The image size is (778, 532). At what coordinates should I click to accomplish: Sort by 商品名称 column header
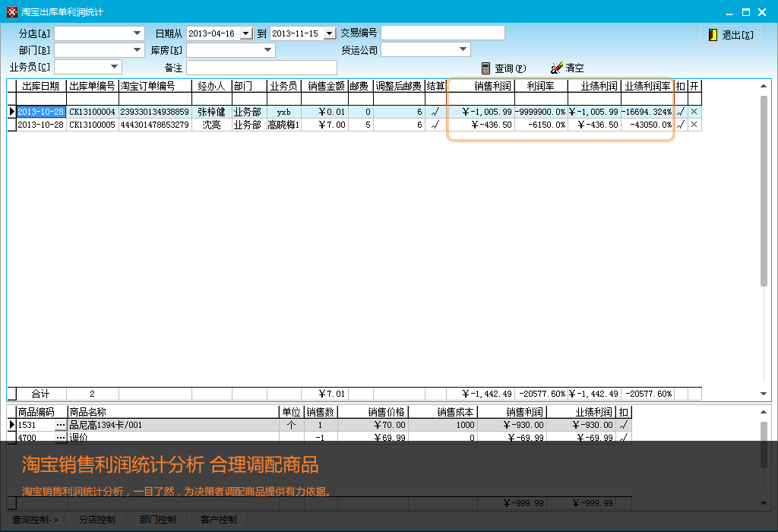[x=173, y=412]
